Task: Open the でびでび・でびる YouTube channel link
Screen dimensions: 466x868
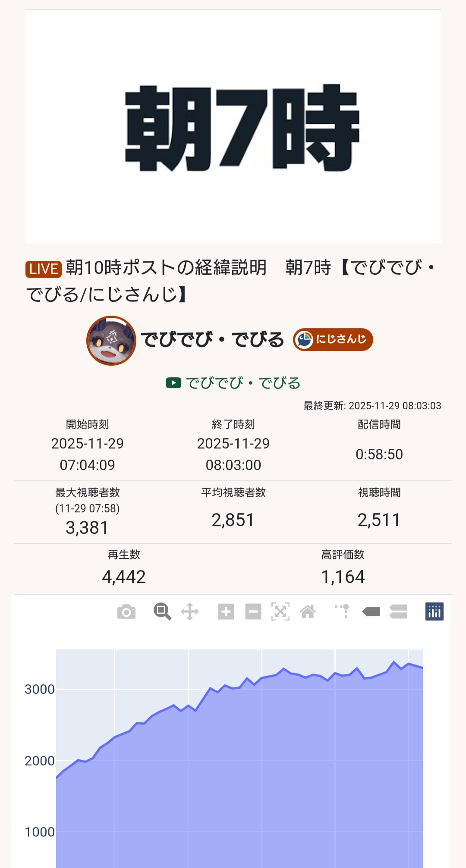Action: tap(243, 383)
